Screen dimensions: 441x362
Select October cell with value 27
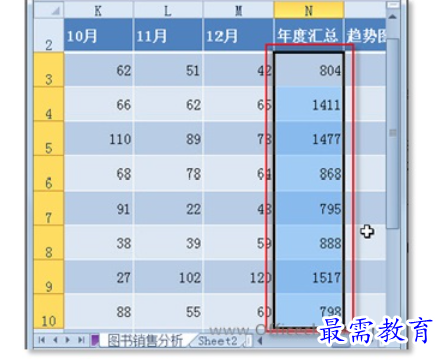point(98,277)
